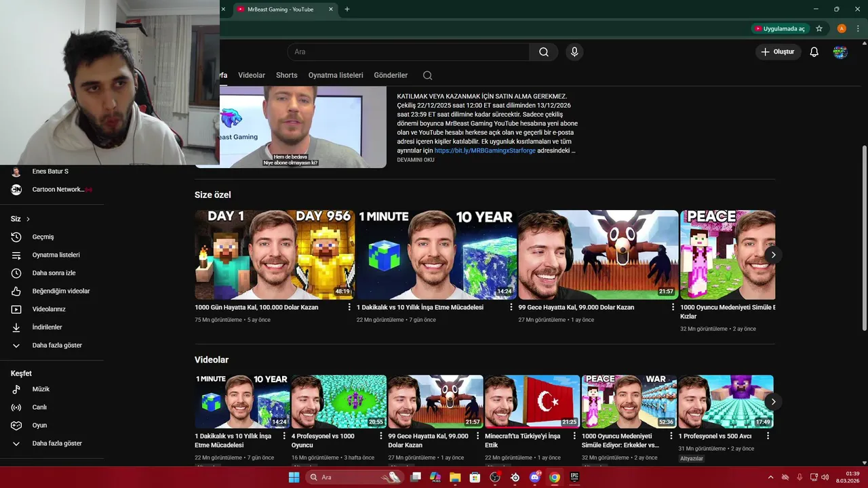Open Chrome profile avatar button
868x488 pixels.
click(x=842, y=28)
